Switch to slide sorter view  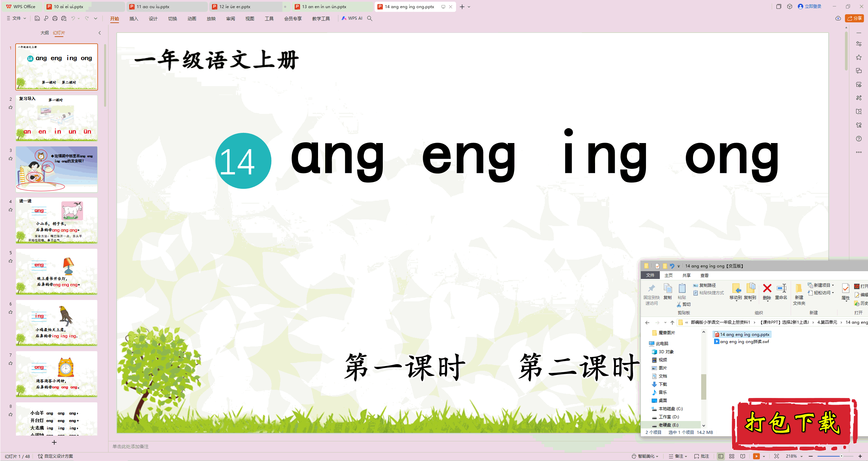732,456
